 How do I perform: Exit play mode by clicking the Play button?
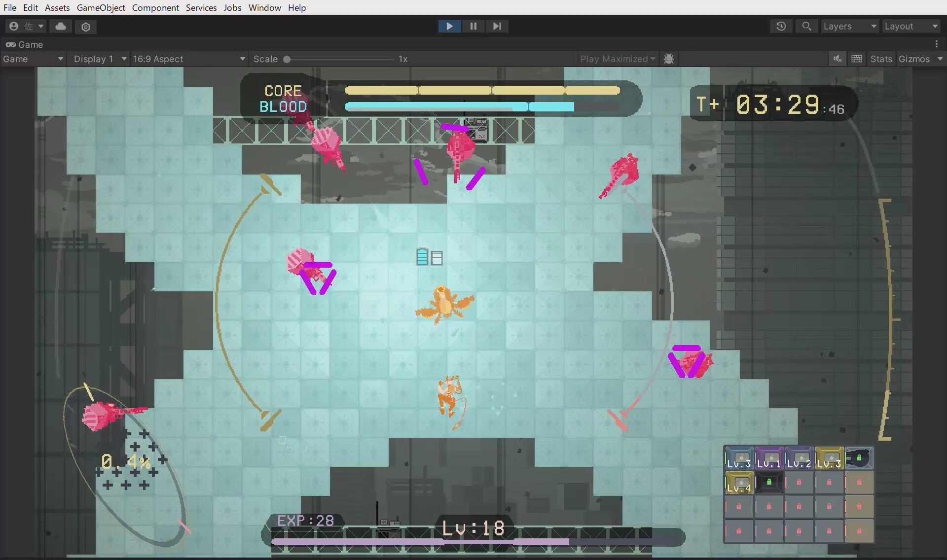click(449, 26)
